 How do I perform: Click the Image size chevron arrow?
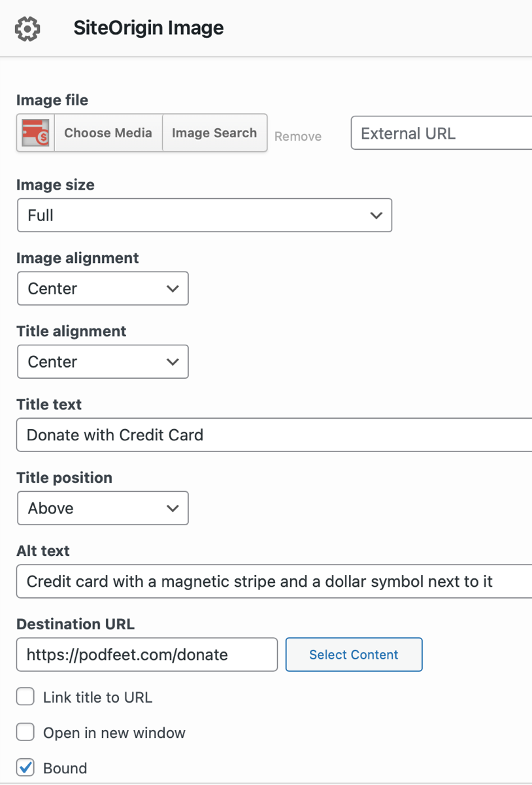click(376, 215)
